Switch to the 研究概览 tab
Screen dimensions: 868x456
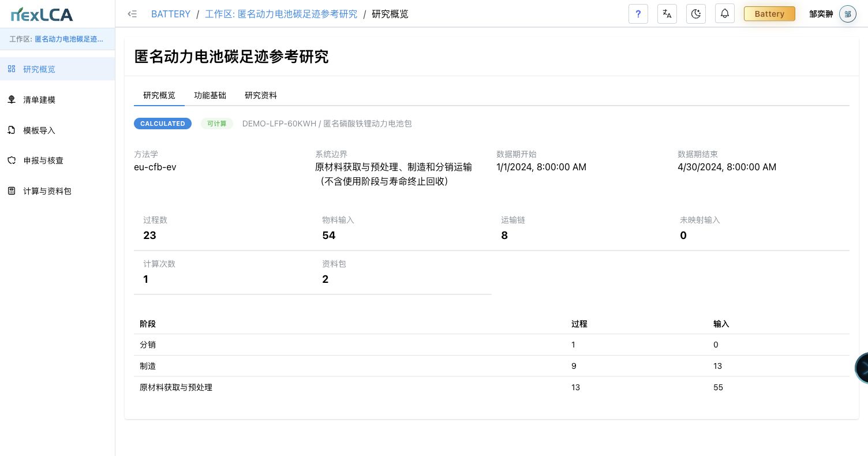(159, 95)
